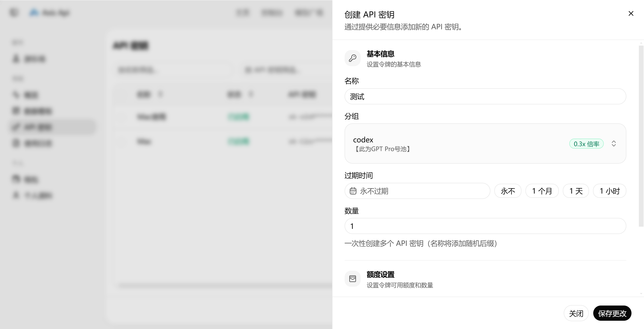Click the card icon beside 额度设置
Image resolution: width=644 pixels, height=329 pixels.
tap(352, 279)
